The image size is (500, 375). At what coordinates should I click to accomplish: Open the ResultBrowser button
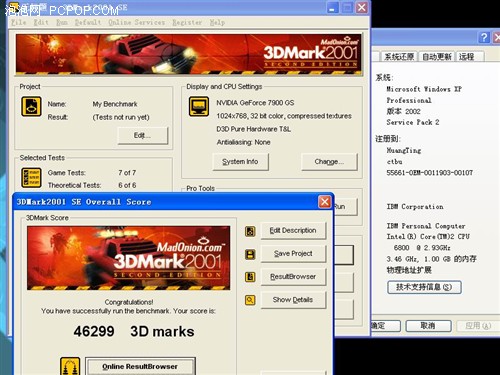click(x=293, y=277)
